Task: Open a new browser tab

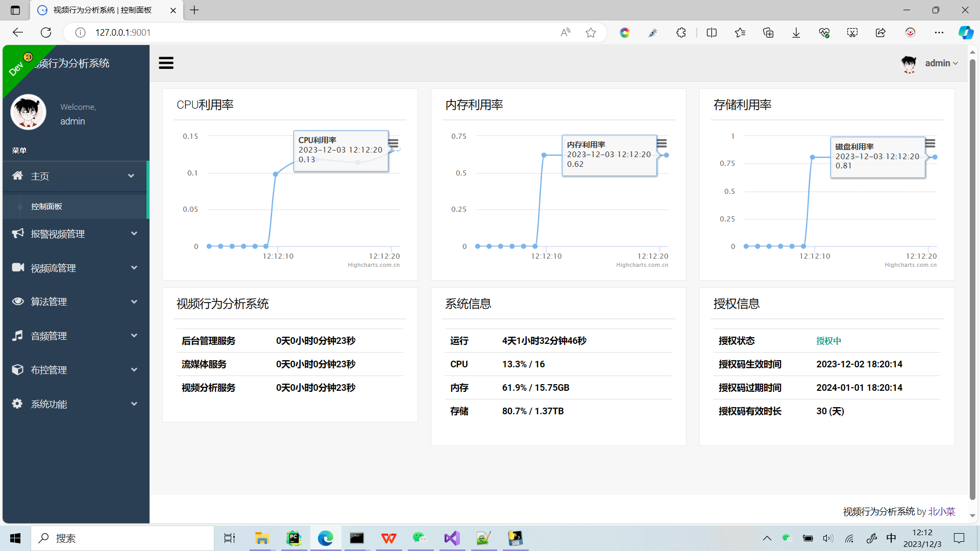Action: coord(194,10)
